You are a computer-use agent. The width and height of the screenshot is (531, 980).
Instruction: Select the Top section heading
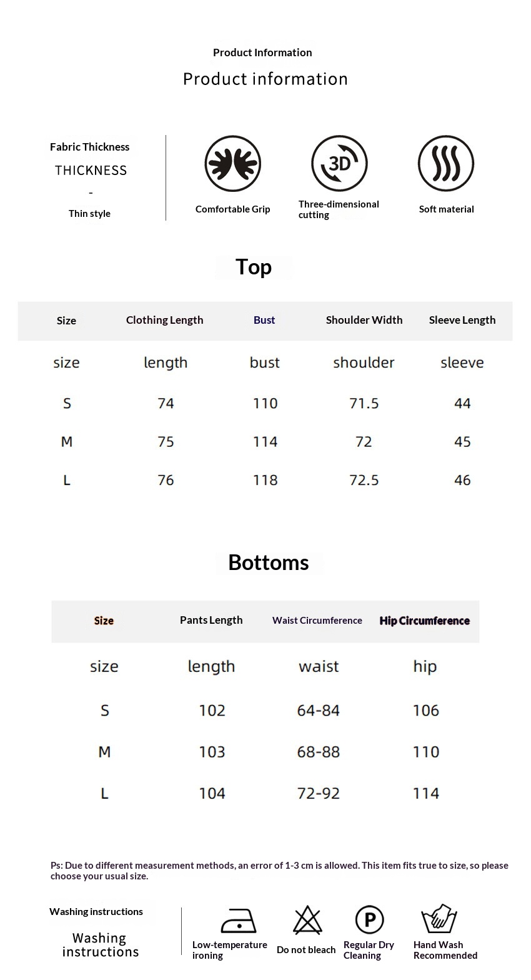[254, 267]
